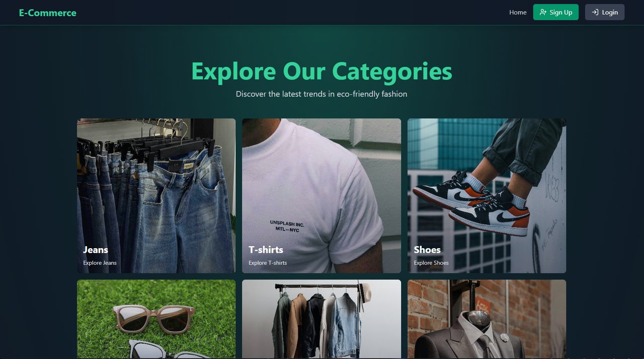Click the user-plus icon in Sign Up
Screen dimensions: 644x359
[x=543, y=12]
